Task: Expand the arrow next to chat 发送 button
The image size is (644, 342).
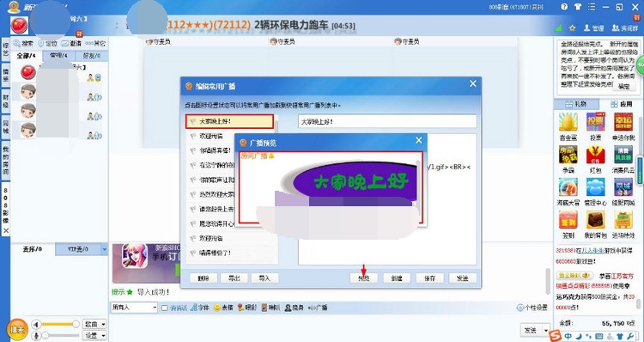Action: 546,330
